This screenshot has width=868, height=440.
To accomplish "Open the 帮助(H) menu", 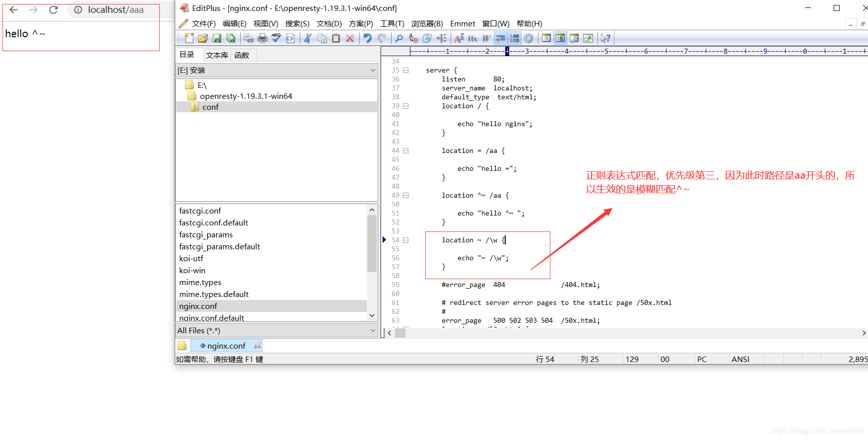I will tap(529, 24).
